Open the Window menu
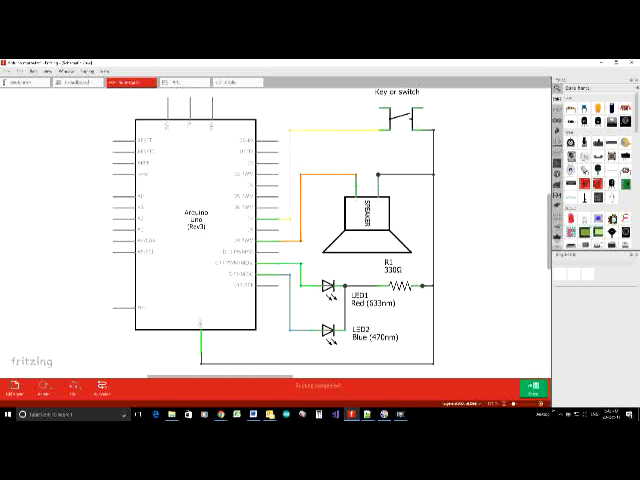The height and width of the screenshot is (480, 640). pyautogui.click(x=66, y=71)
